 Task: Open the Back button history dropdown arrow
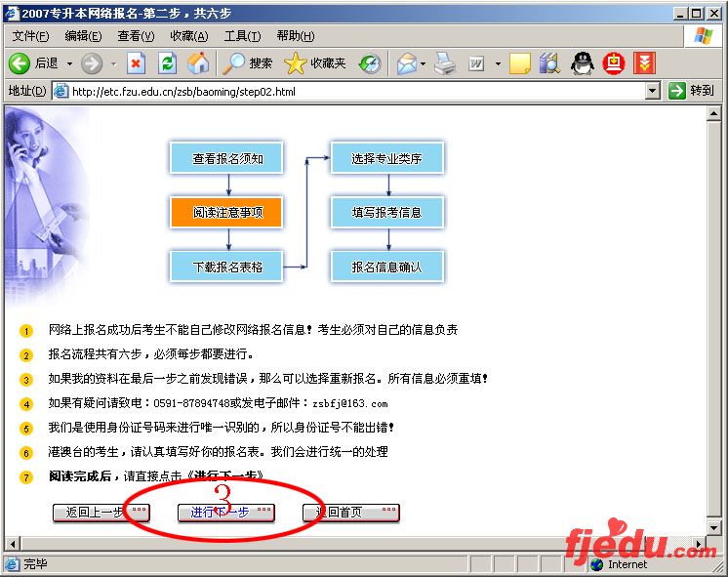[68, 63]
